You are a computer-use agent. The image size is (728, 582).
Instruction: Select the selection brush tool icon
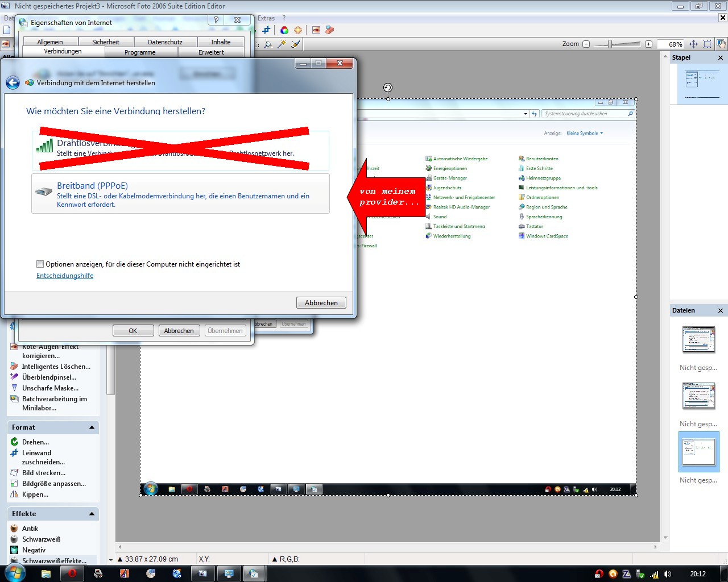(x=296, y=44)
